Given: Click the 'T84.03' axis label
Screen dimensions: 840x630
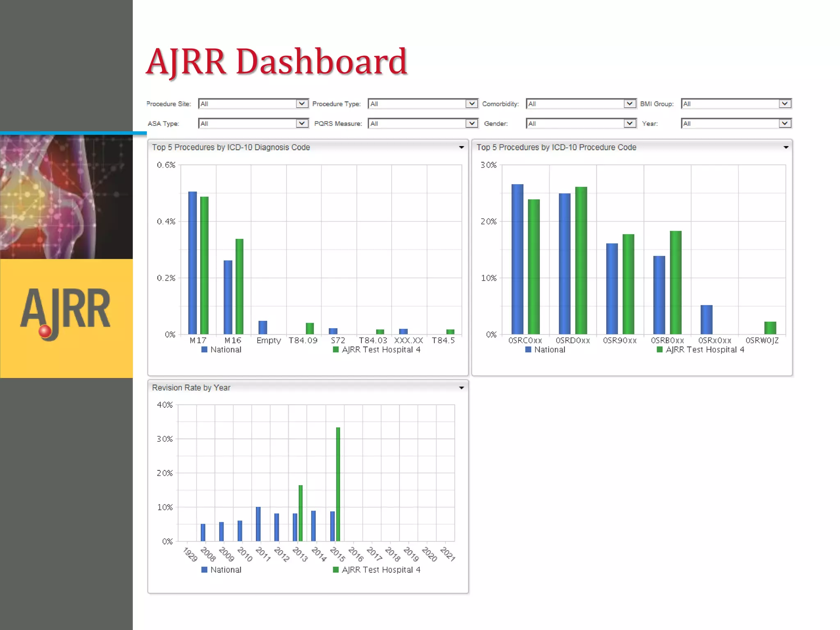Looking at the screenshot, I should tap(373, 340).
